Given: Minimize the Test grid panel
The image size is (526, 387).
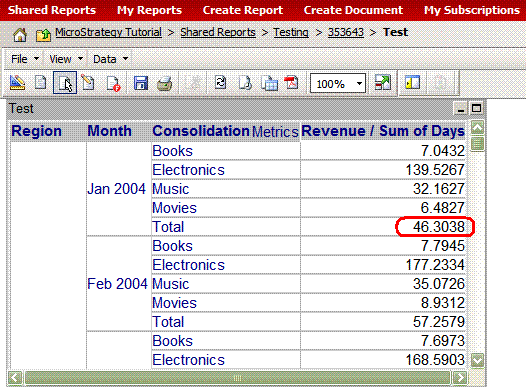Looking at the screenshot, I should (461, 108).
